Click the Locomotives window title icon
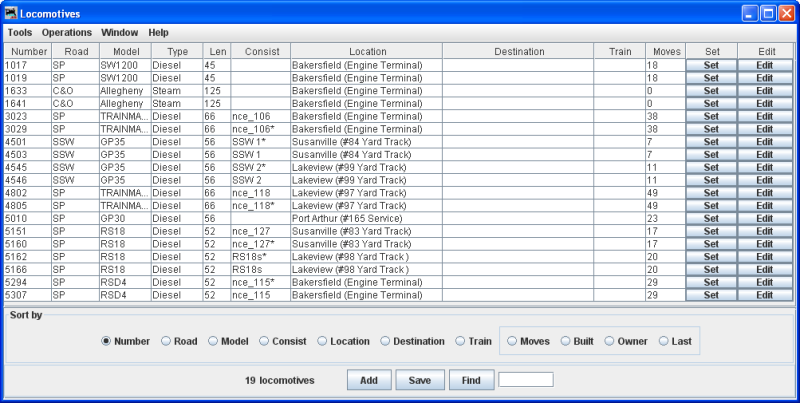 coord(11,13)
